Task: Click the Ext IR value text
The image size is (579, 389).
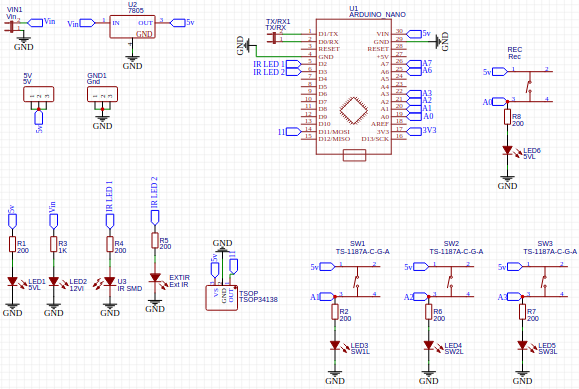Action: 179,284
